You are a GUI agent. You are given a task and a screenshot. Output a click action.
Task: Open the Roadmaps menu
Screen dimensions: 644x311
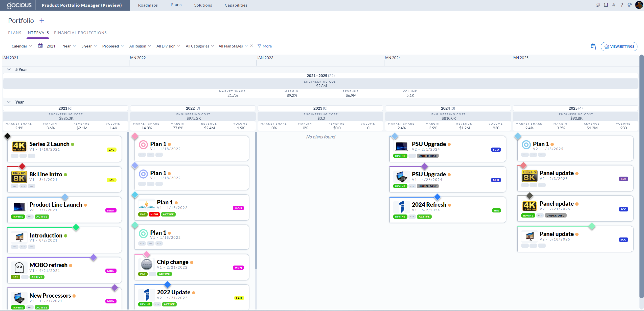coord(148,5)
